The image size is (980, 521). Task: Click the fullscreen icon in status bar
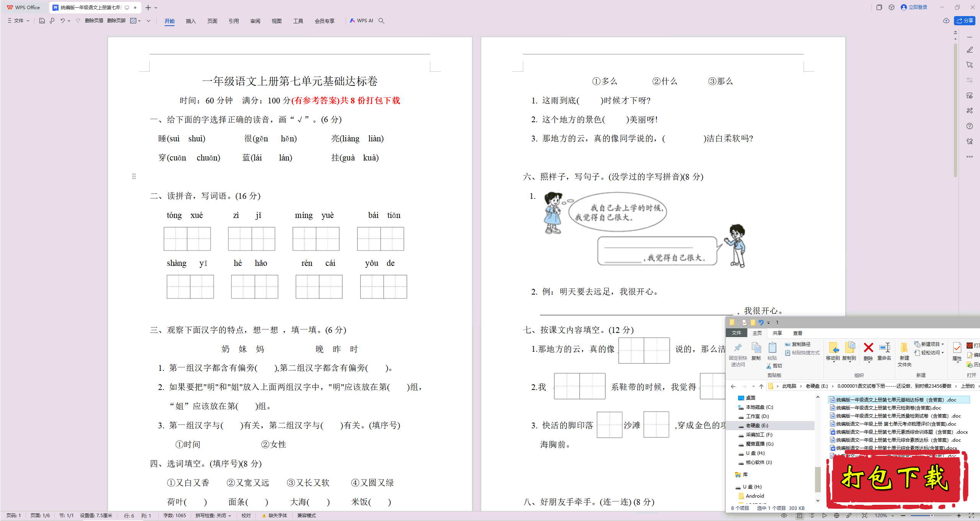tap(971, 516)
